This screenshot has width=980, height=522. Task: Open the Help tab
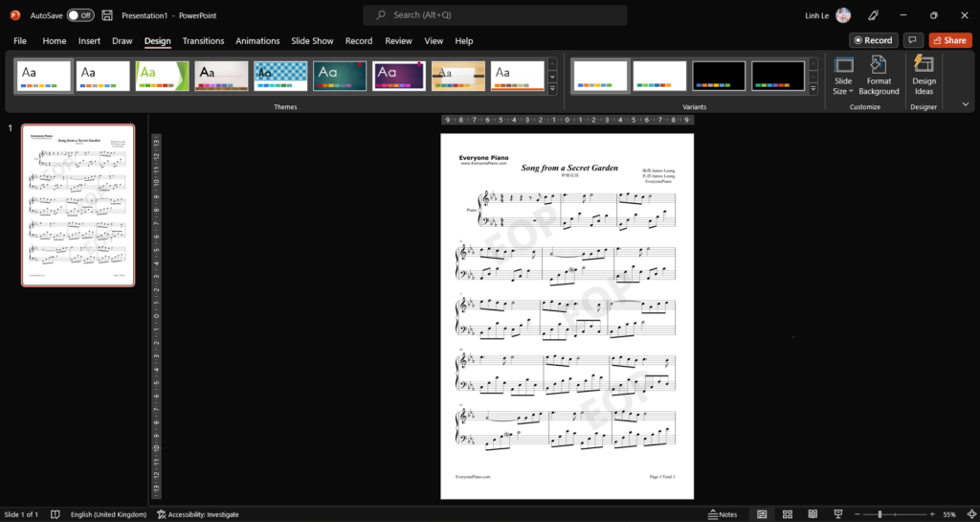(x=464, y=40)
